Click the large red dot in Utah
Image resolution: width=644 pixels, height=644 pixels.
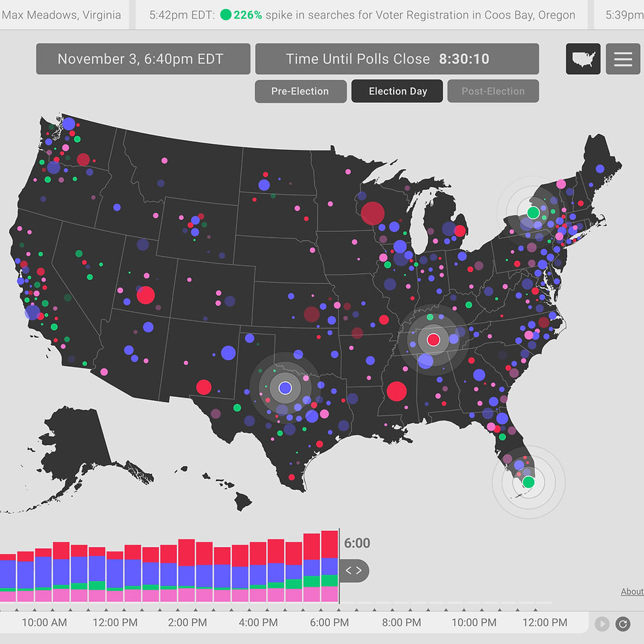click(x=145, y=295)
